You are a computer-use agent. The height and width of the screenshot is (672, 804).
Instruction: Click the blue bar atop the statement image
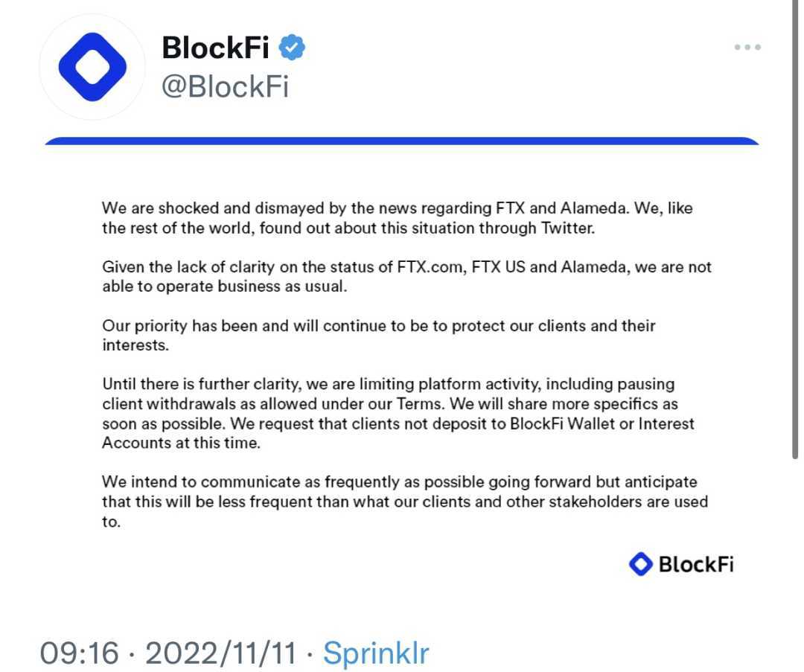402,141
